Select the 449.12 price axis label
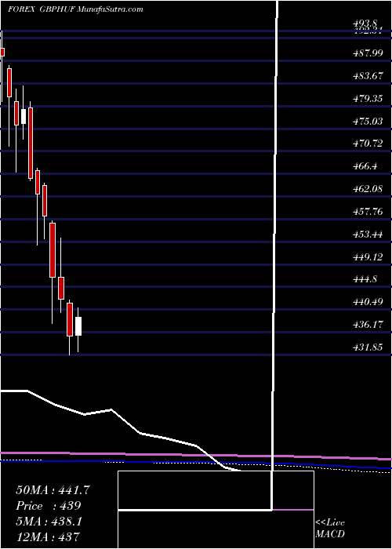Viewport: 392px width, 549px height. [x=369, y=257]
